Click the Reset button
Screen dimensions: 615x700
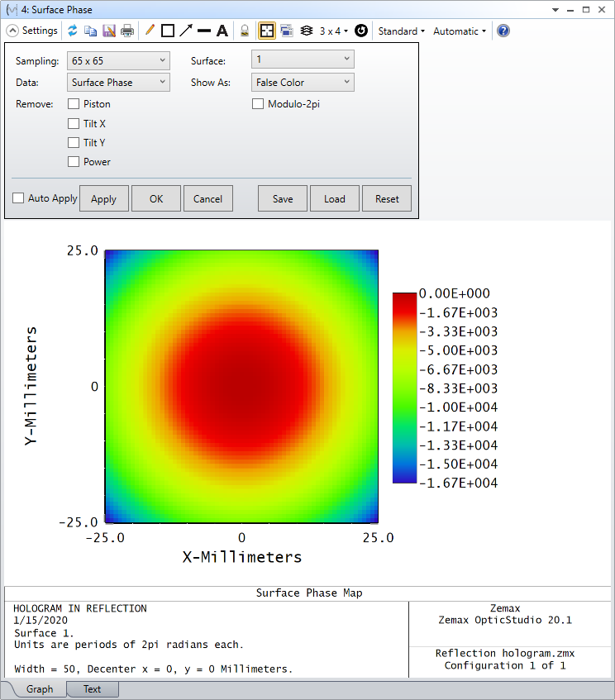(387, 198)
